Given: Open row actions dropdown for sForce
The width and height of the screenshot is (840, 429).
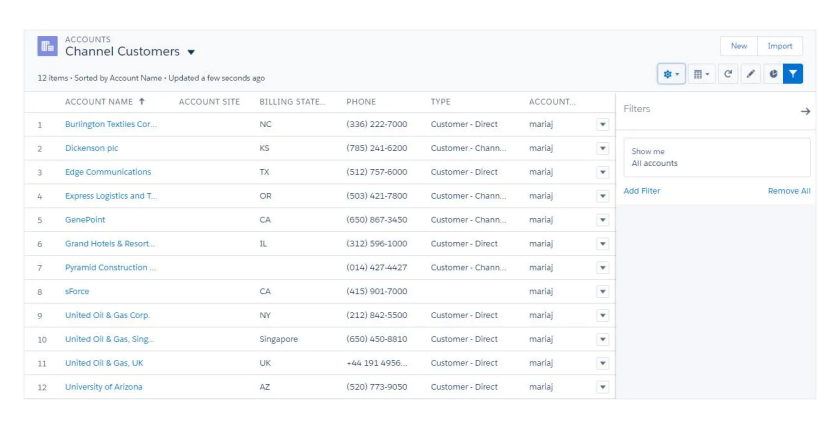Looking at the screenshot, I should tap(602, 292).
